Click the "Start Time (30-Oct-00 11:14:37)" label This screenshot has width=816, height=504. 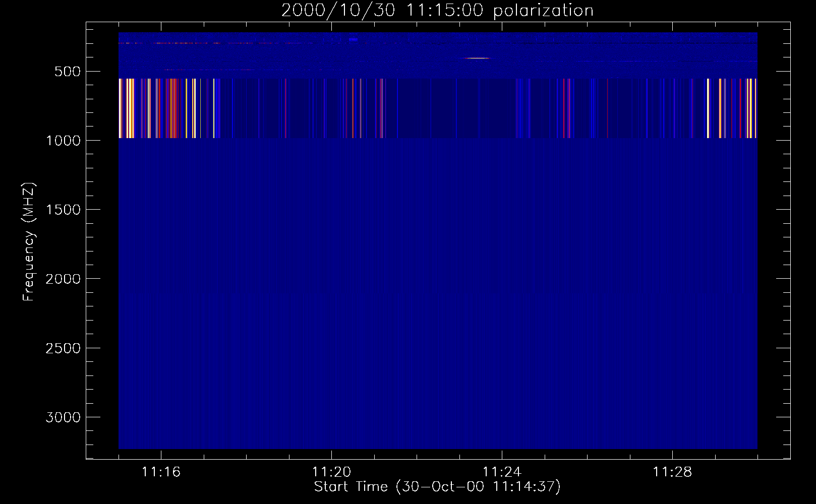437,487
